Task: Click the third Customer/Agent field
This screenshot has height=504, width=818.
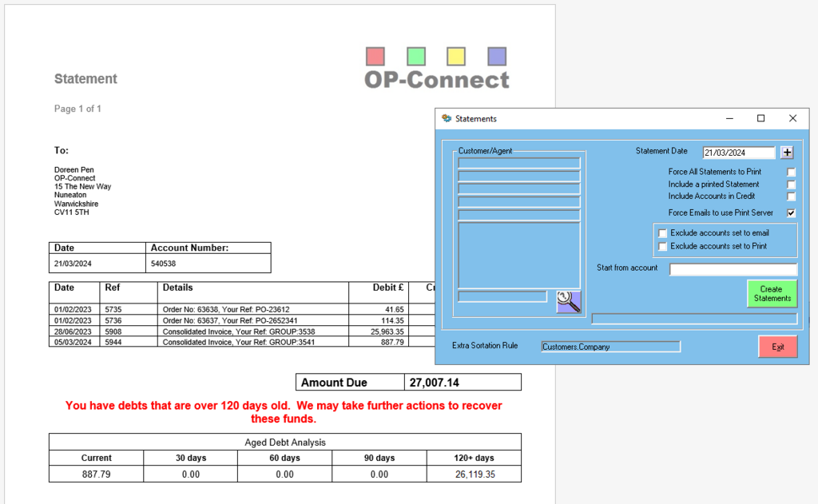Action: (519, 189)
